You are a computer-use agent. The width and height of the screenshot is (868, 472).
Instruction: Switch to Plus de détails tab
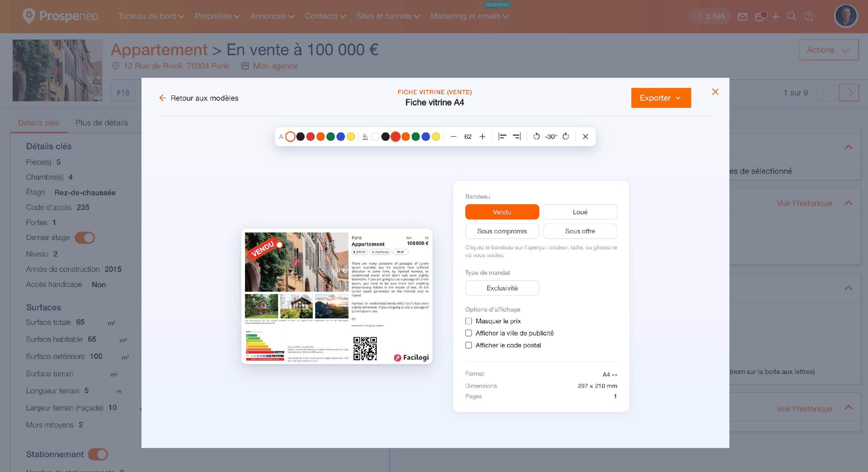tap(102, 123)
